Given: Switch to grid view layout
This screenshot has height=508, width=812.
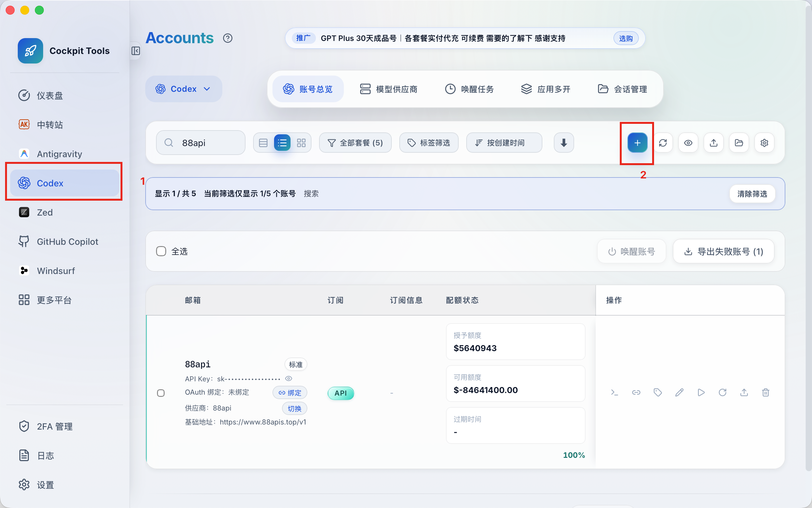Looking at the screenshot, I should pyautogui.click(x=301, y=143).
